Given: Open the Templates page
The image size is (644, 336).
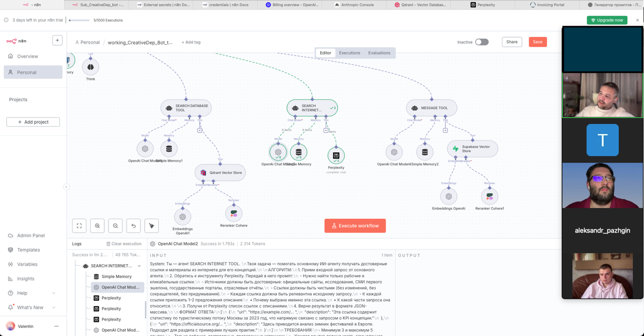Looking at the screenshot, I should coord(33,250).
